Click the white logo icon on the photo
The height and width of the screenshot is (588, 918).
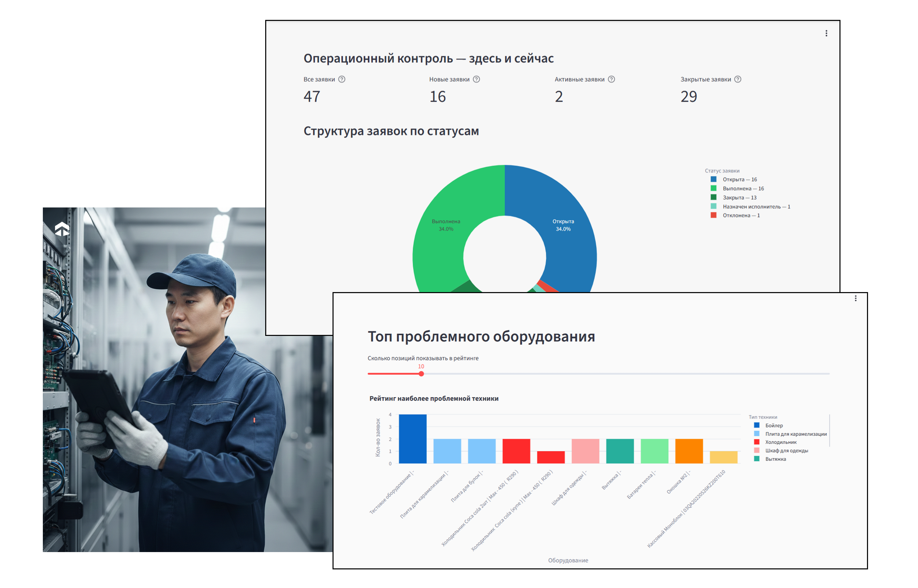(x=62, y=229)
